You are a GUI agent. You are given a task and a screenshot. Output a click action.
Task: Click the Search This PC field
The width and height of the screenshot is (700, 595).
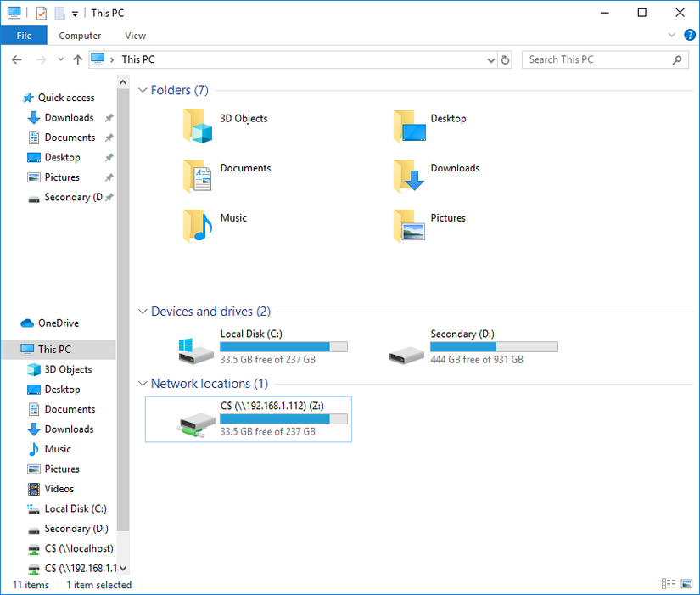pyautogui.click(x=605, y=59)
